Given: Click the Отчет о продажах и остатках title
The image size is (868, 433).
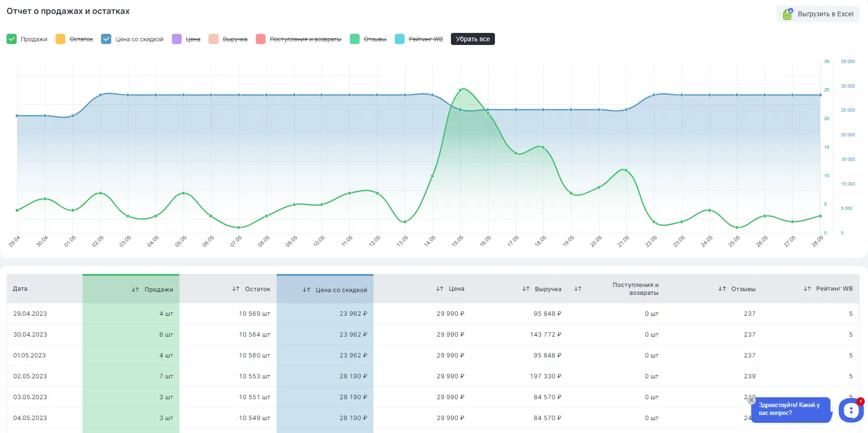Looking at the screenshot, I should (68, 11).
